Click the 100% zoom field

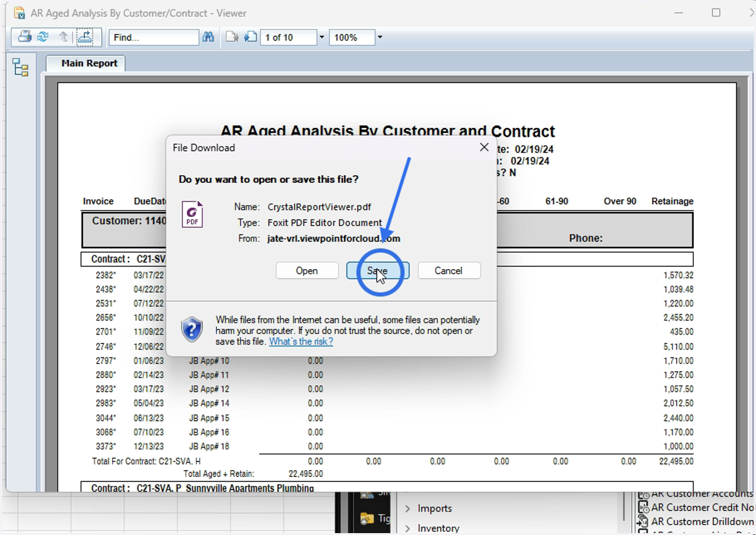[352, 37]
